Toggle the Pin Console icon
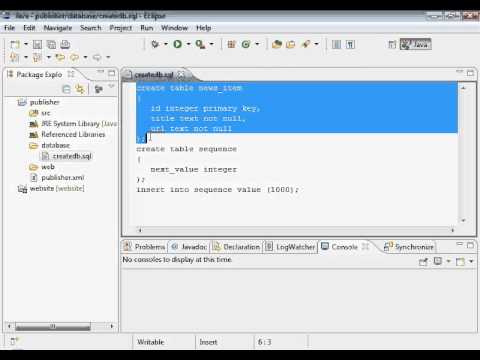The image size is (480, 360). click(423, 262)
